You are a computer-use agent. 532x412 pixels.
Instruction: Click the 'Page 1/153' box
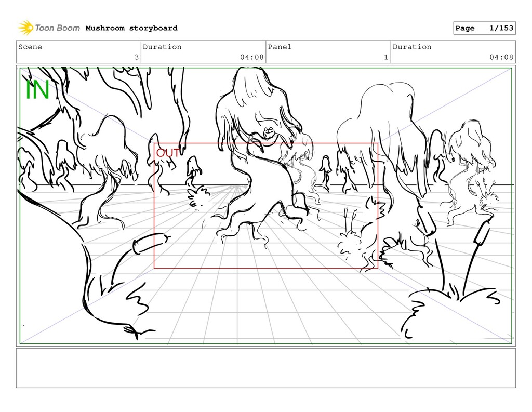click(484, 28)
